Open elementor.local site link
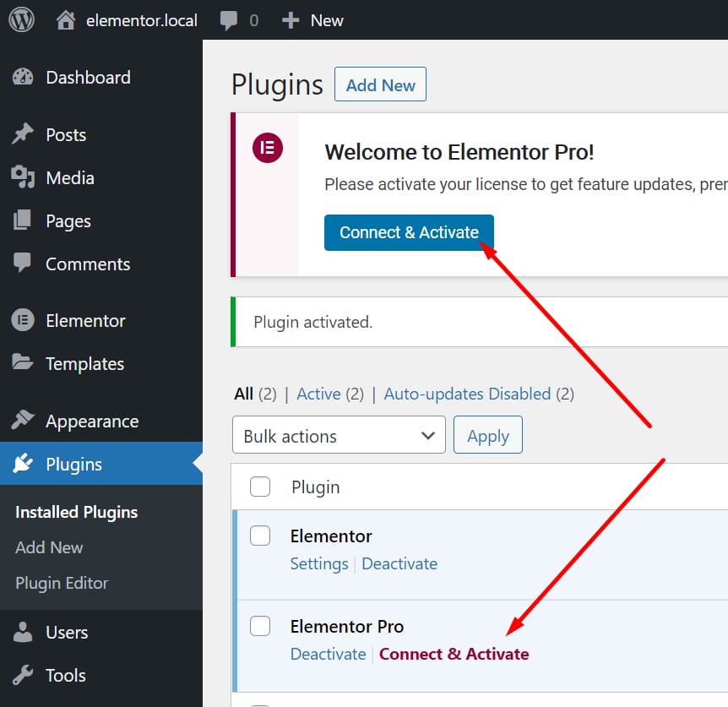The width and height of the screenshot is (728, 707). (x=142, y=20)
